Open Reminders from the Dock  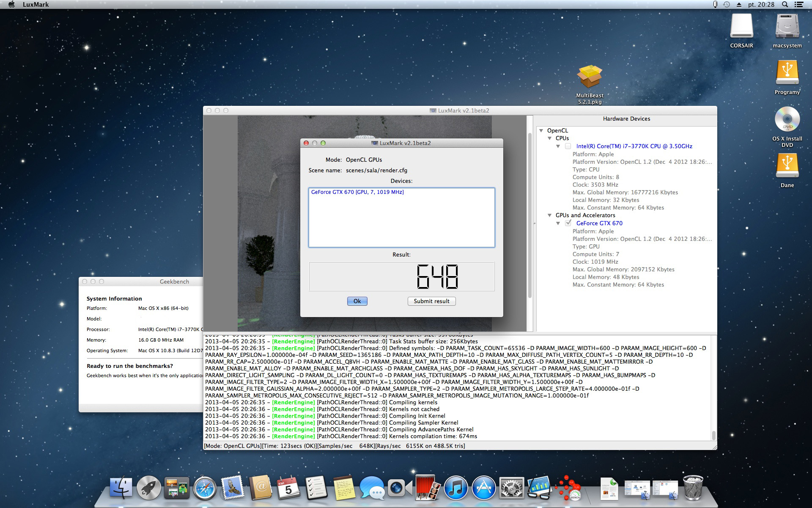(316, 488)
